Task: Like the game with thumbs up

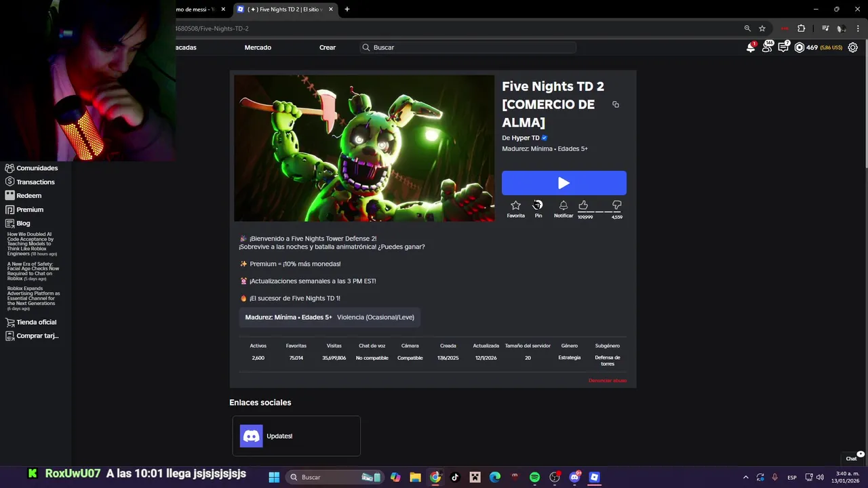Action: 584,205
